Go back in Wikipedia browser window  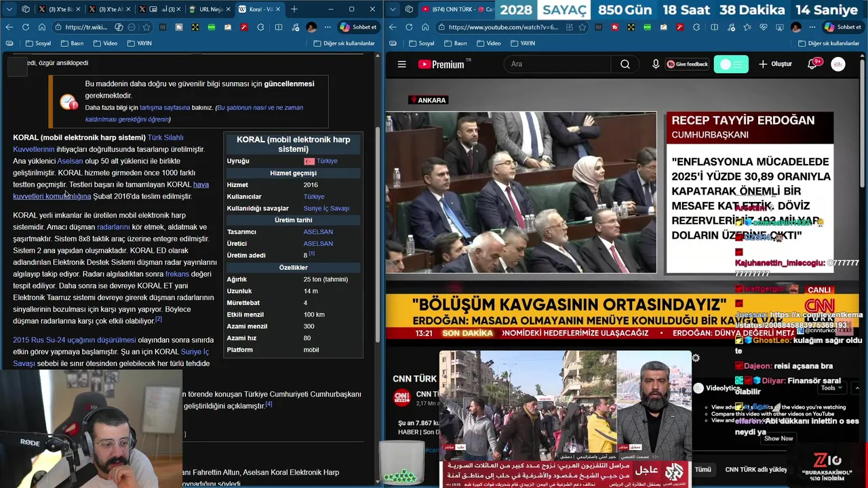[9, 27]
